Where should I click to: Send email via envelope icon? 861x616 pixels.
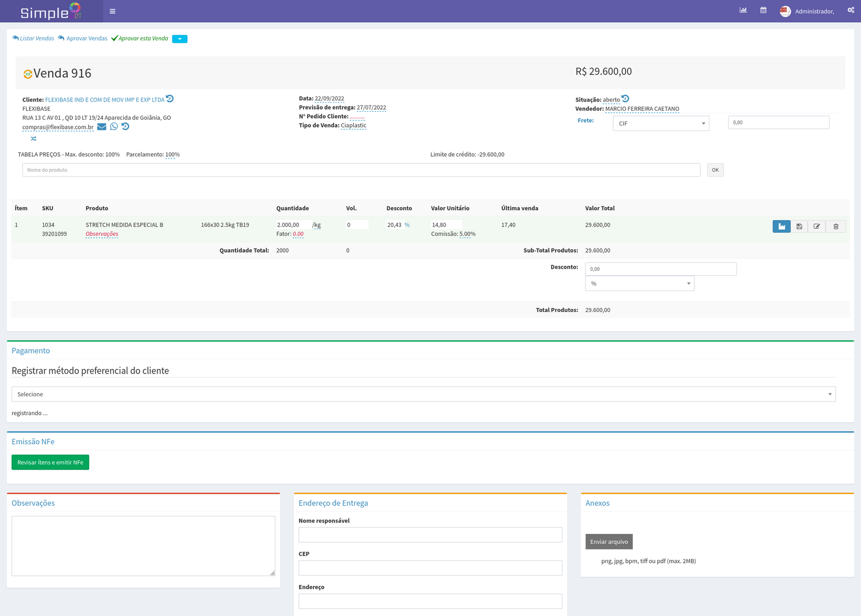(x=102, y=127)
